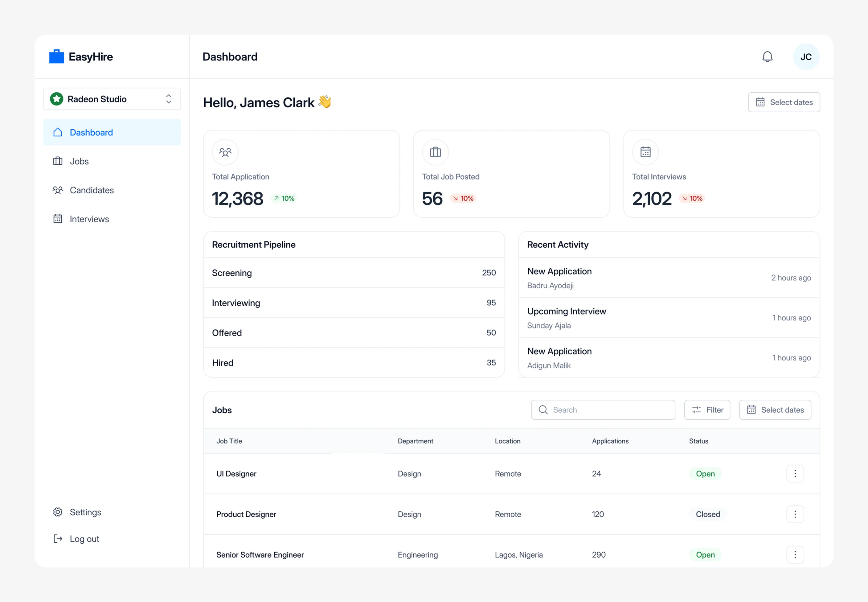
Task: Click the calendar icon in top Select dates
Action: tap(760, 102)
